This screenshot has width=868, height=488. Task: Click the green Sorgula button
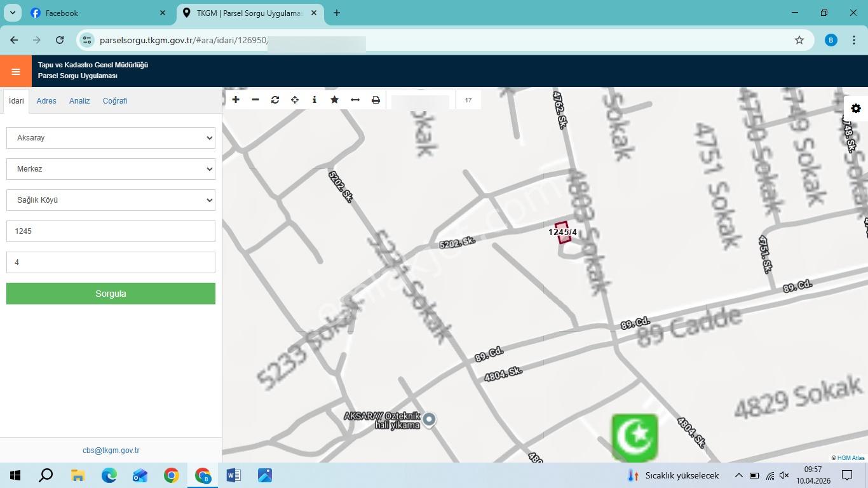pos(111,294)
